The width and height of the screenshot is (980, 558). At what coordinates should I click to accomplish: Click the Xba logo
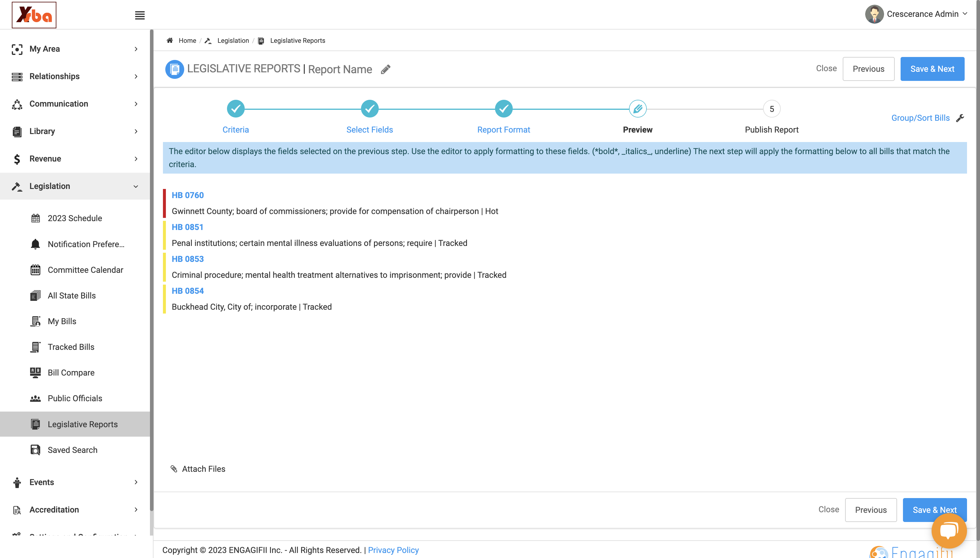(34, 15)
